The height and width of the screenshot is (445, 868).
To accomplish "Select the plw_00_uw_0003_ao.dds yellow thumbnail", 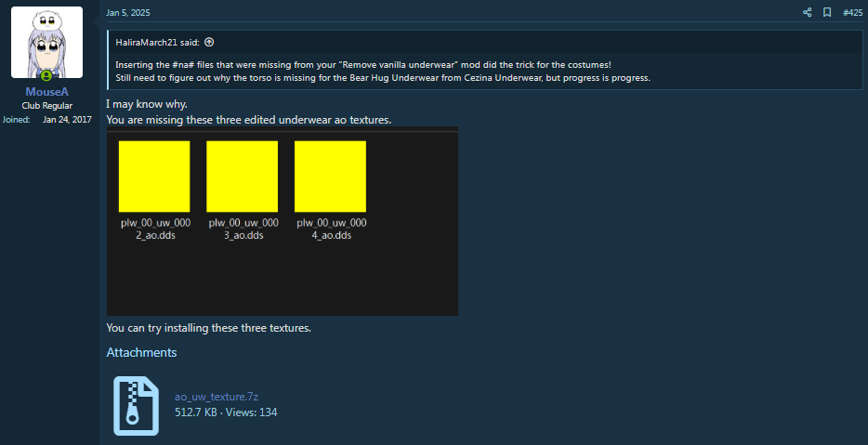I will point(242,176).
